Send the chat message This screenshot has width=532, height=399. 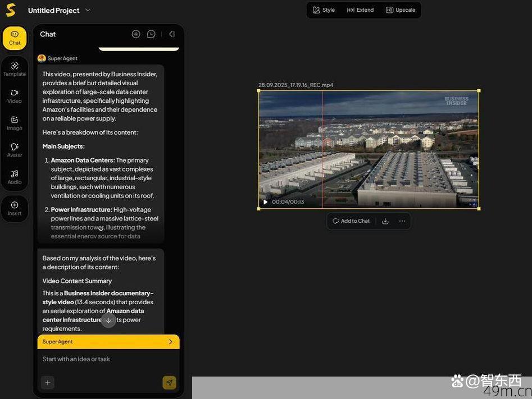tap(169, 383)
